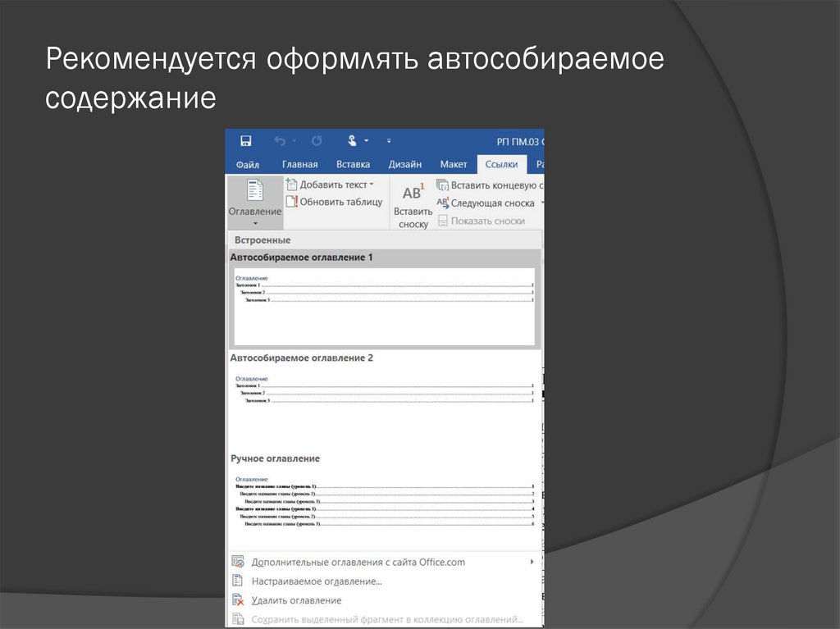840x629 pixels.
Task: Expand submenu arrow for Office.com tables
Action: tap(532, 562)
